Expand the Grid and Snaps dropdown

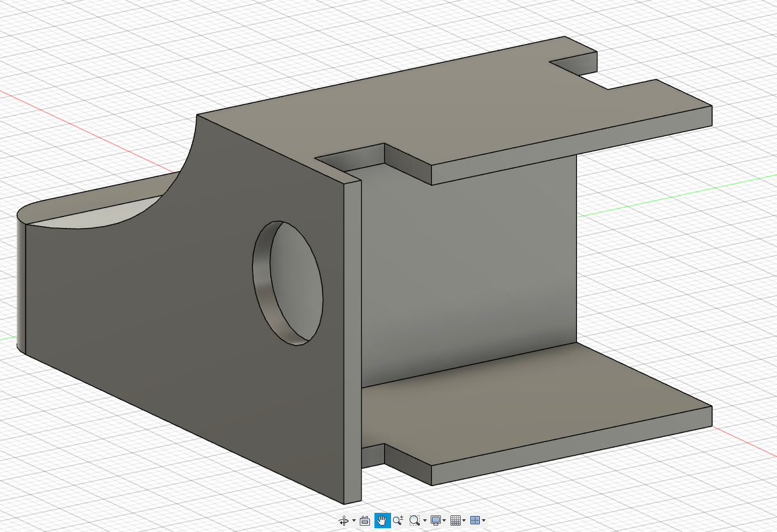pos(464,520)
